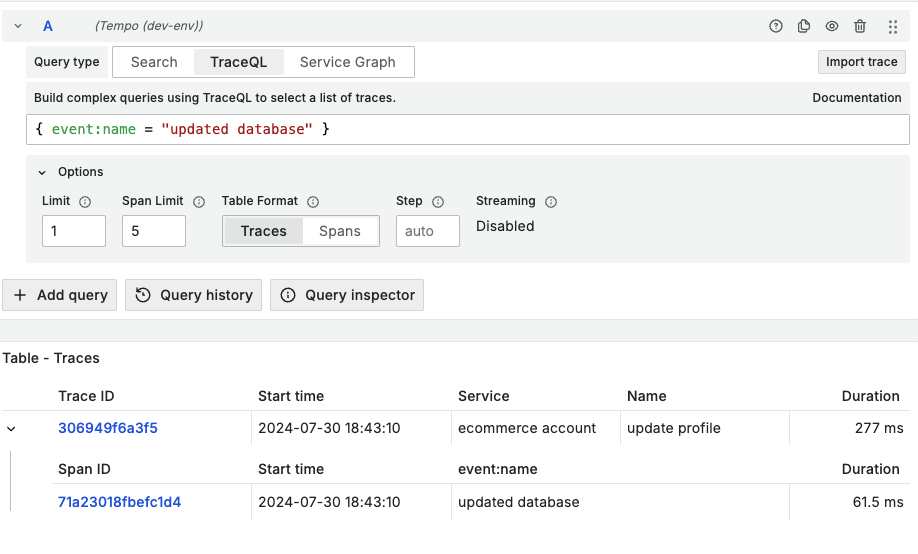Open span ID 71a23018fbefc1d4 link
Image resolution: width=918 pixels, height=554 pixels.
120,502
